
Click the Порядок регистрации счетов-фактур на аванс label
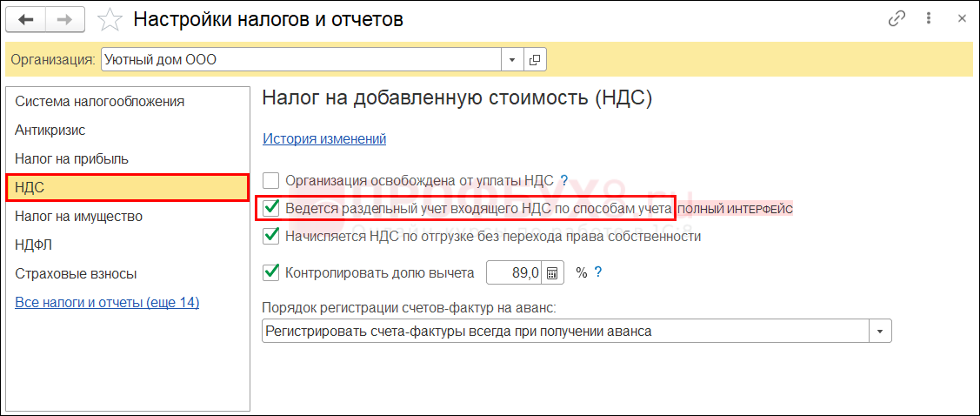tap(409, 308)
